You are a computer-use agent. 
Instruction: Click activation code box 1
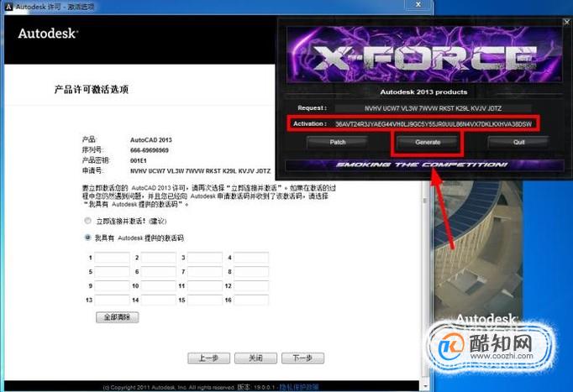[112, 258]
